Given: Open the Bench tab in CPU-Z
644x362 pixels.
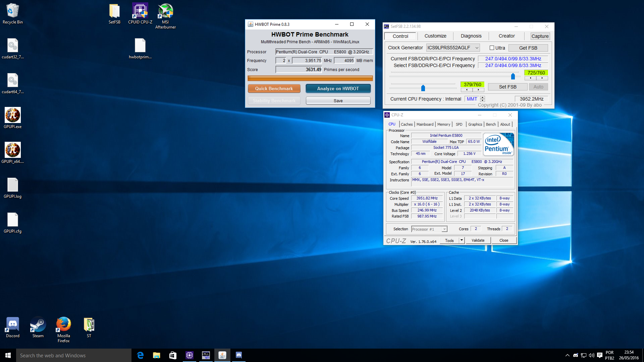Looking at the screenshot, I should 491,124.
